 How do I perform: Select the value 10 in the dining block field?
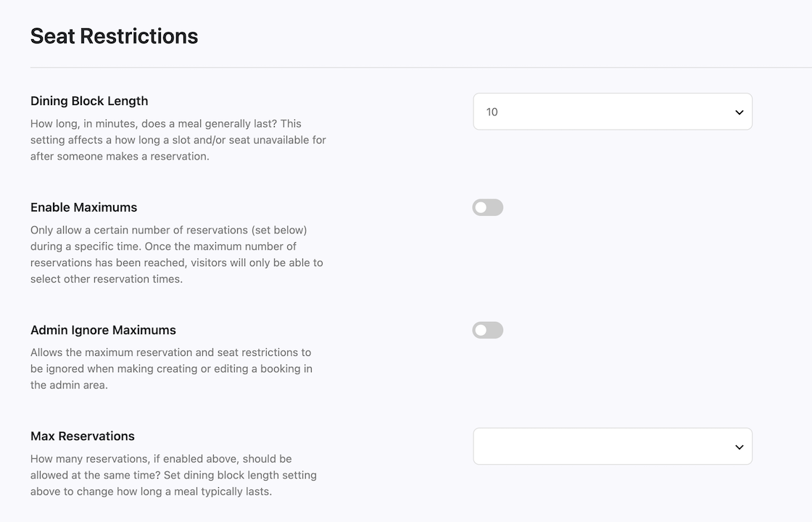(x=492, y=112)
